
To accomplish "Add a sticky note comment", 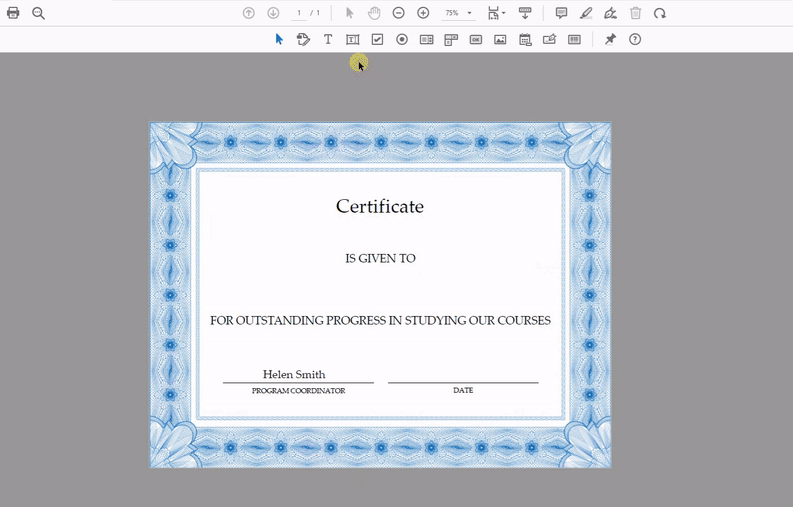I will pyautogui.click(x=561, y=13).
